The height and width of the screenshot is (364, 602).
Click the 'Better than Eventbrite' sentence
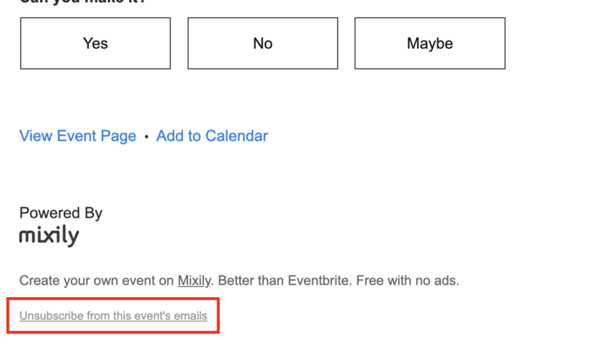(x=284, y=281)
